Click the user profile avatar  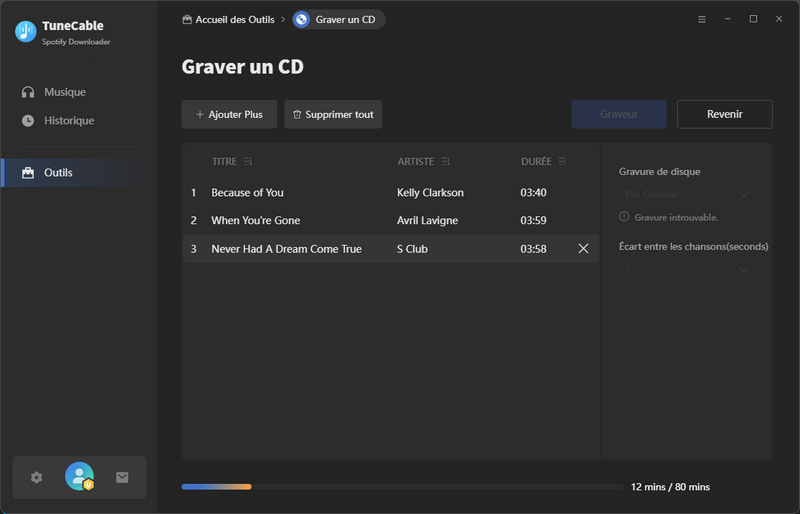[x=79, y=477]
